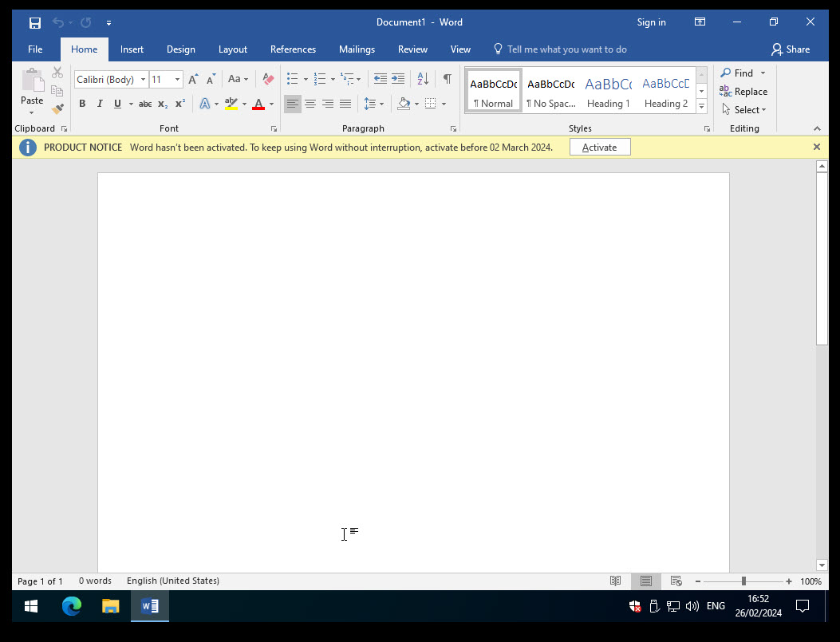This screenshot has width=840, height=642.
Task: Click the Clear All Formatting eraser icon
Action: pos(268,79)
